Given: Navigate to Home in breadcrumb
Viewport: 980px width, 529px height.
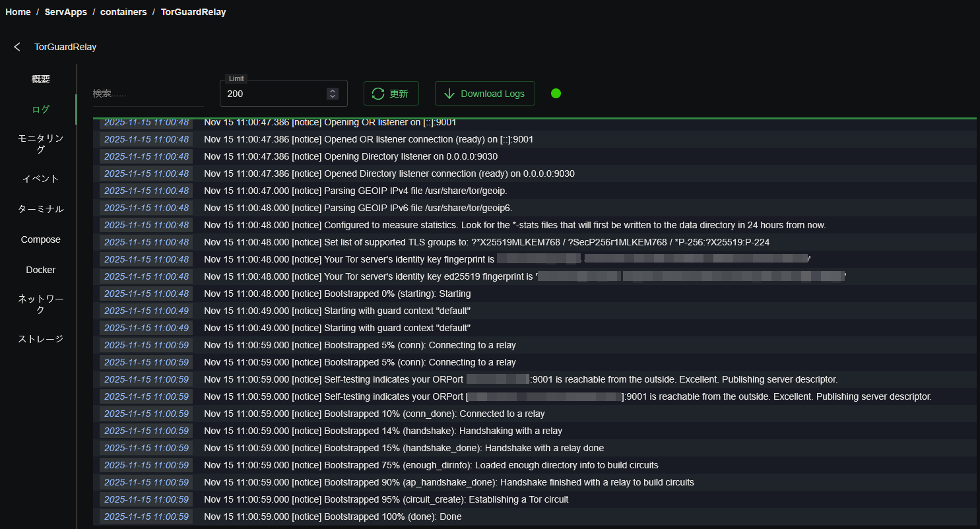Looking at the screenshot, I should [18, 12].
